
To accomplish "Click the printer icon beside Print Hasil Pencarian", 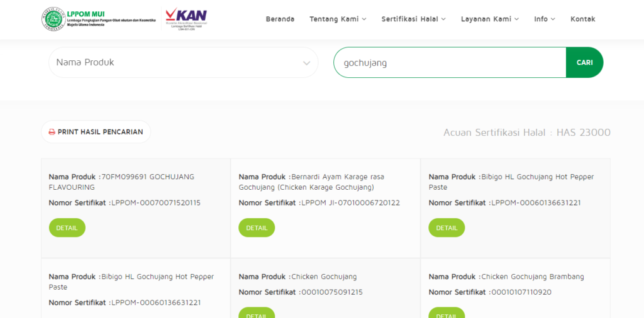I will click(52, 132).
